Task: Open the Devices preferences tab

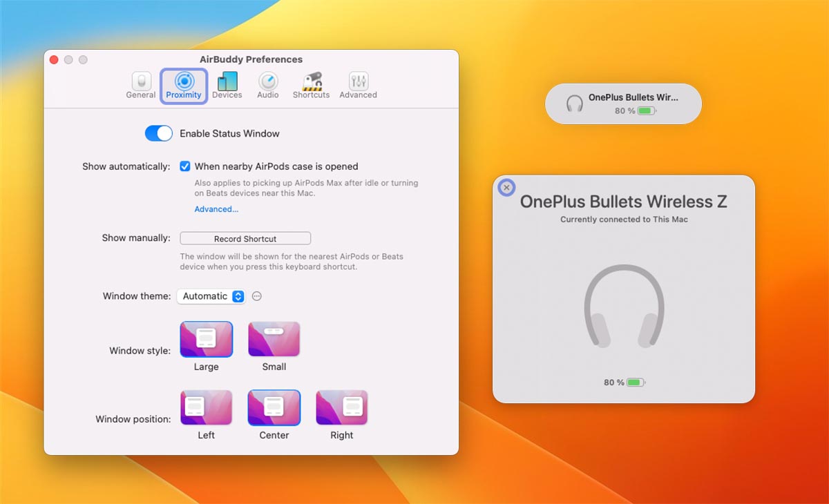Action: pos(227,86)
